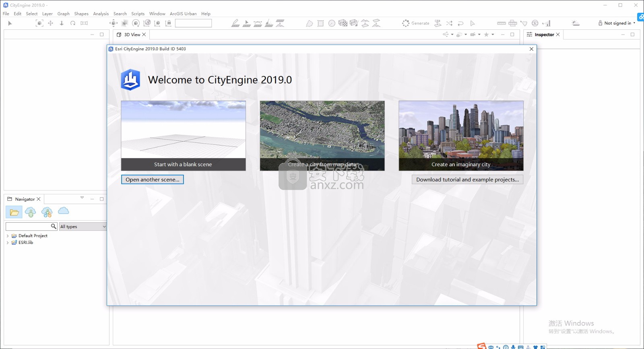Open the Shapes menu
This screenshot has width=644, height=349.
[81, 14]
